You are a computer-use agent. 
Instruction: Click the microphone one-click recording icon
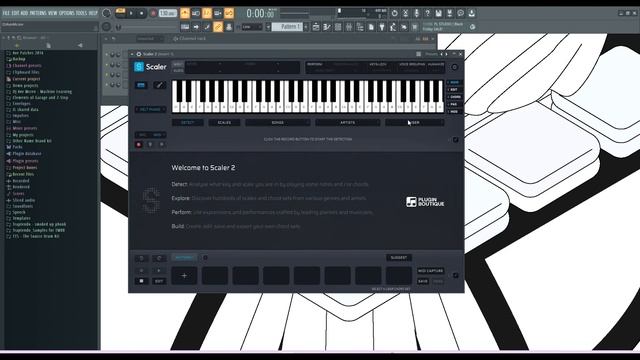pos(416,13)
